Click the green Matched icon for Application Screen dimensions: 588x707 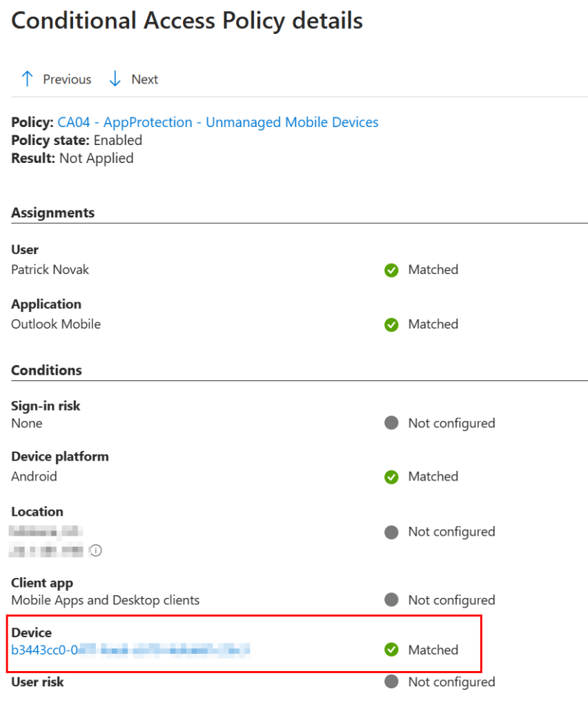391,325
